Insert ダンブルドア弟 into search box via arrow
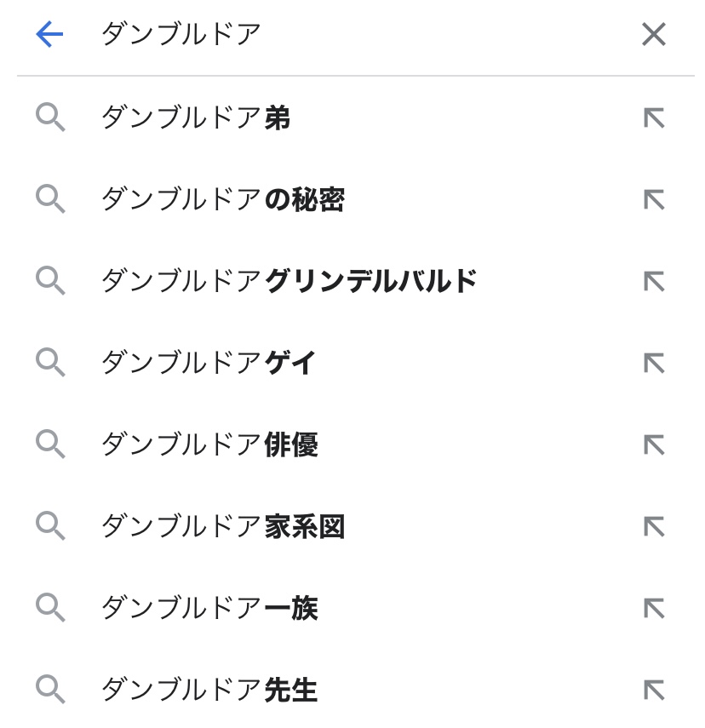The height and width of the screenshot is (728, 705). 653,118
